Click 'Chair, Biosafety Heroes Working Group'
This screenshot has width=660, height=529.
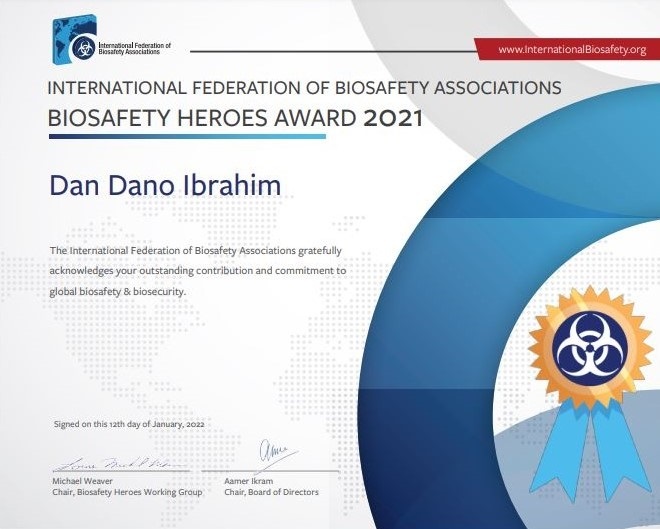[x=127, y=492]
